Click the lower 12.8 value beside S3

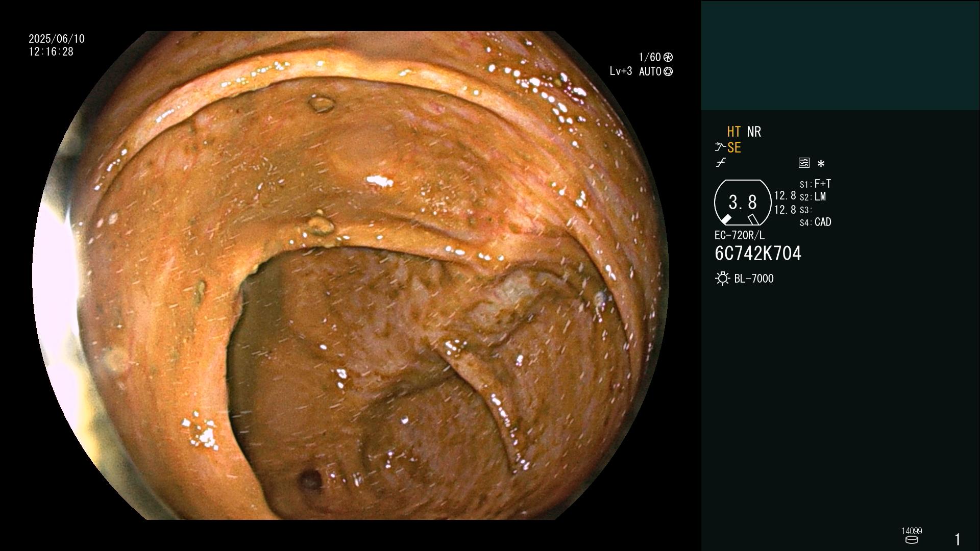[x=785, y=210]
